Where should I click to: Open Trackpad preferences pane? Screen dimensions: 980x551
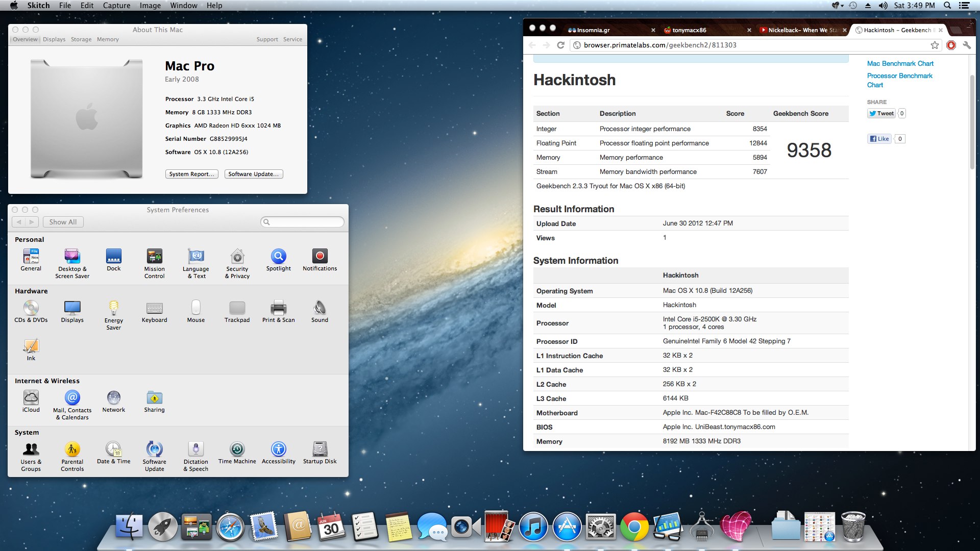tap(237, 311)
